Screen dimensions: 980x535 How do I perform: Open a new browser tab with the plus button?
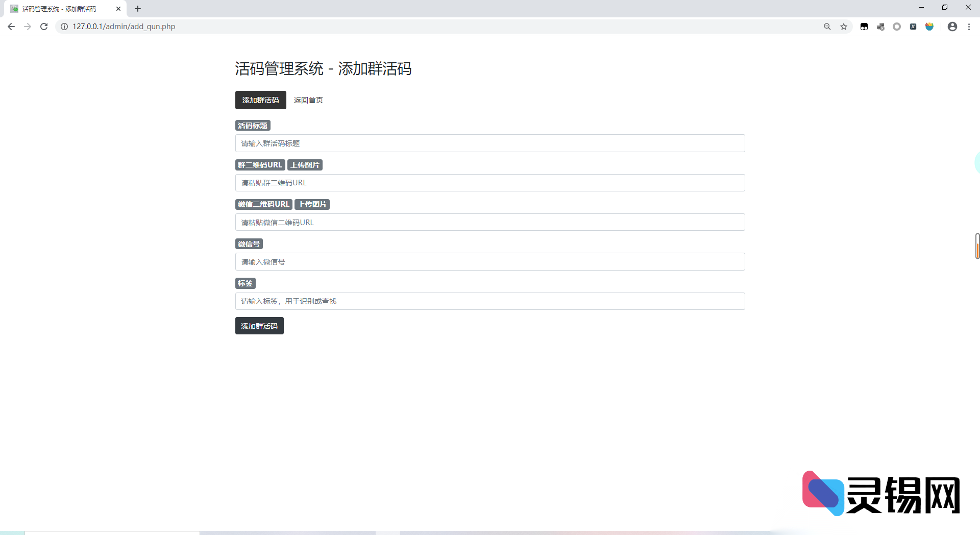[x=137, y=9]
